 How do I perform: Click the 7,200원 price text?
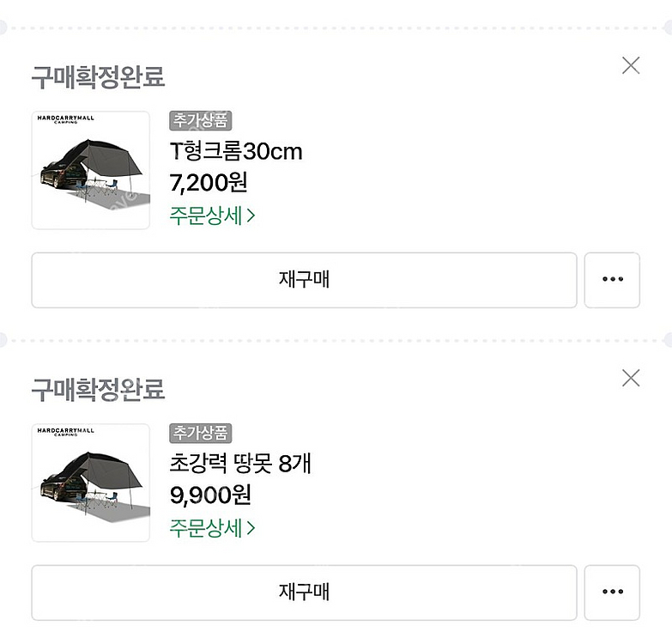209,183
